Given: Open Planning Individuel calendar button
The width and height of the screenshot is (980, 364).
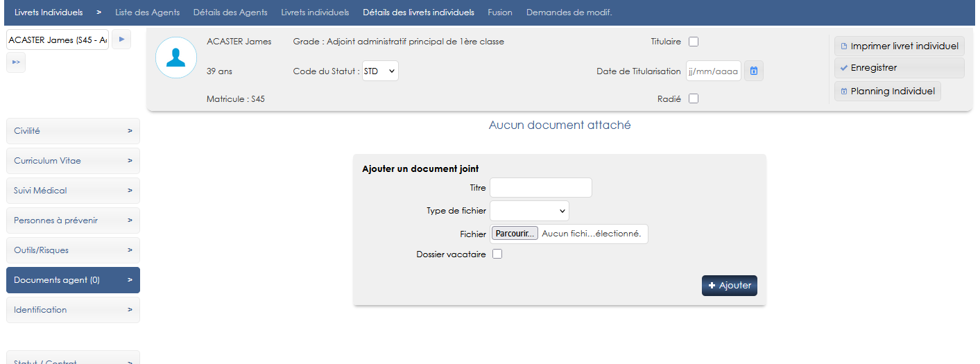Looking at the screenshot, I should (887, 91).
